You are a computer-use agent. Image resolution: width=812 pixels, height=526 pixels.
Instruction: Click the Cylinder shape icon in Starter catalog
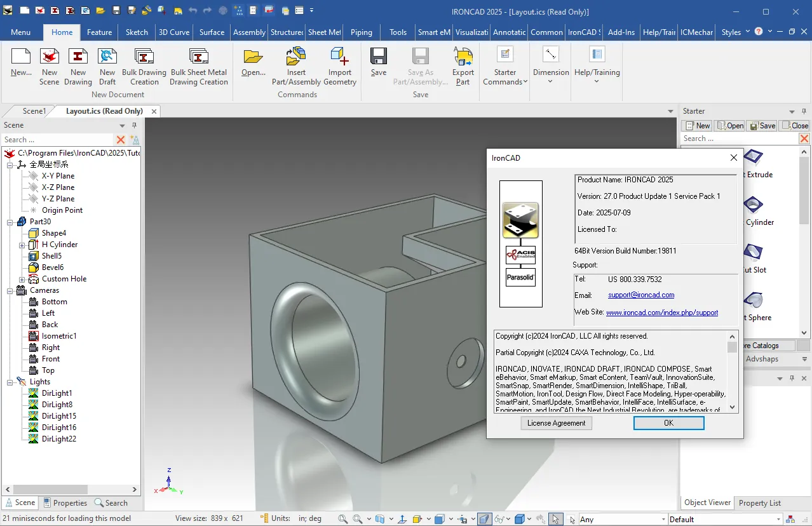(753, 205)
